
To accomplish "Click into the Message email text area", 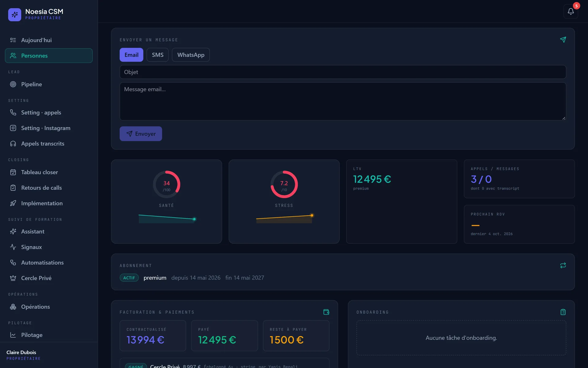I will (x=343, y=102).
